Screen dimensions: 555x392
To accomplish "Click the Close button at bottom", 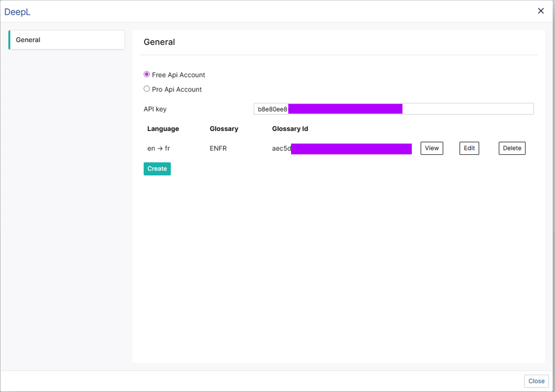I will (536, 381).
